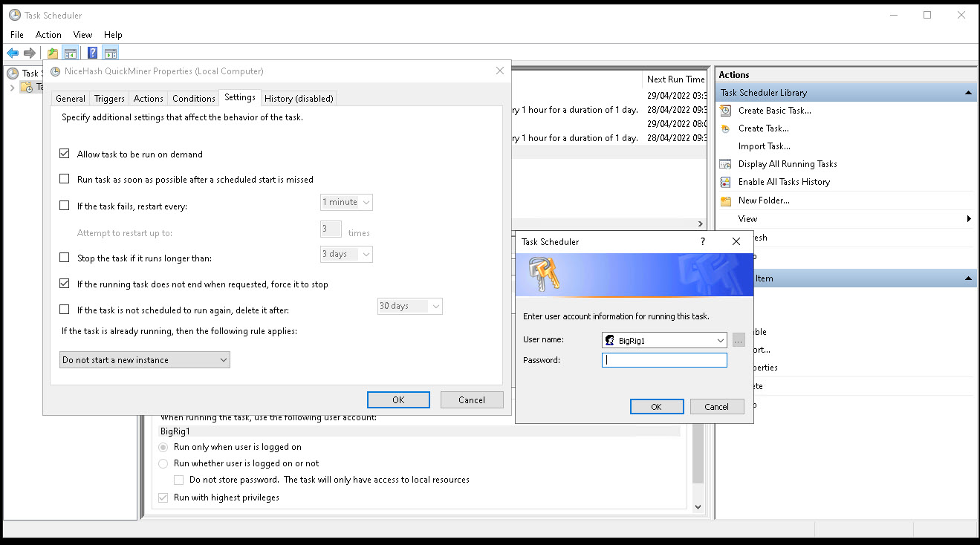Select the Create Basic Task icon

[724, 110]
